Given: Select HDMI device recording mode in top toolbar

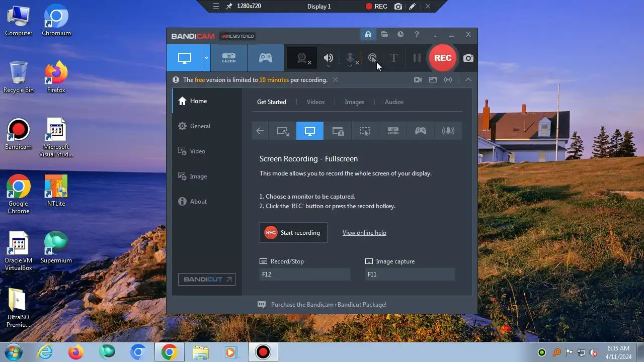Looking at the screenshot, I should tap(229, 58).
